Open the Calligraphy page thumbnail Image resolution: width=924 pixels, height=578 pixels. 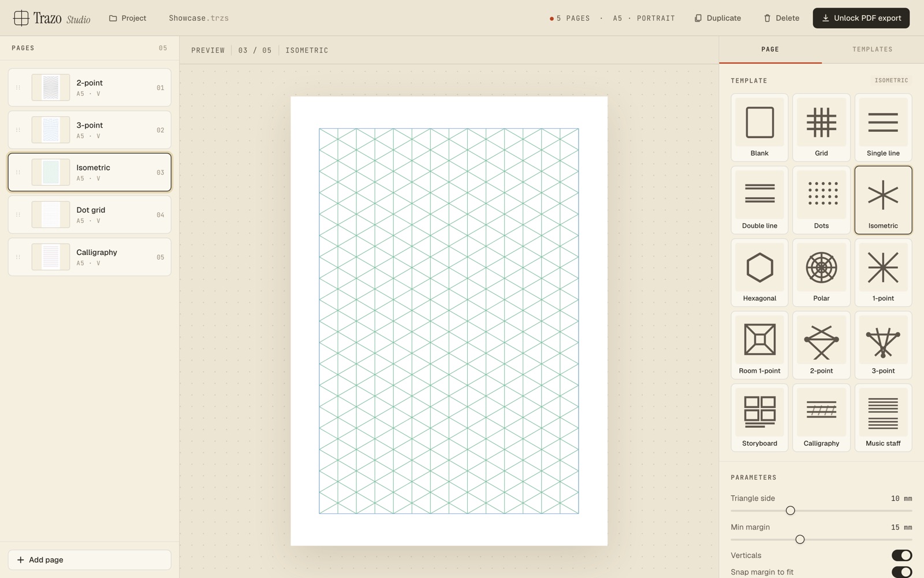point(51,257)
